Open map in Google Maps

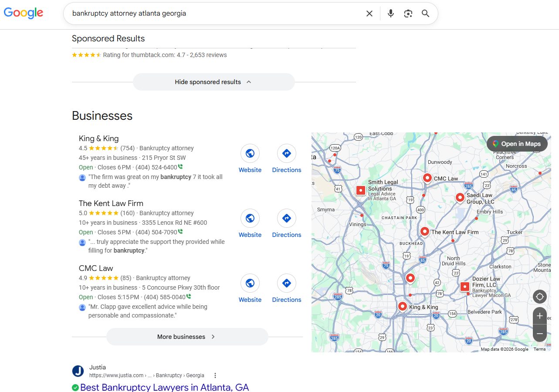coord(517,144)
